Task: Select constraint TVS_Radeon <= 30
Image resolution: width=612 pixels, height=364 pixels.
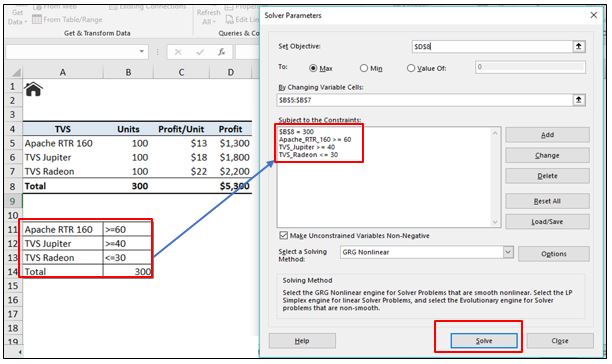Action: coord(308,155)
